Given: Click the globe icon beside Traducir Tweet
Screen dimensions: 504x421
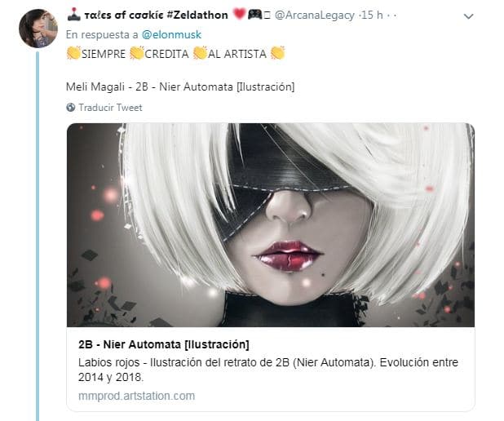Looking at the screenshot, I should pyautogui.click(x=70, y=108).
